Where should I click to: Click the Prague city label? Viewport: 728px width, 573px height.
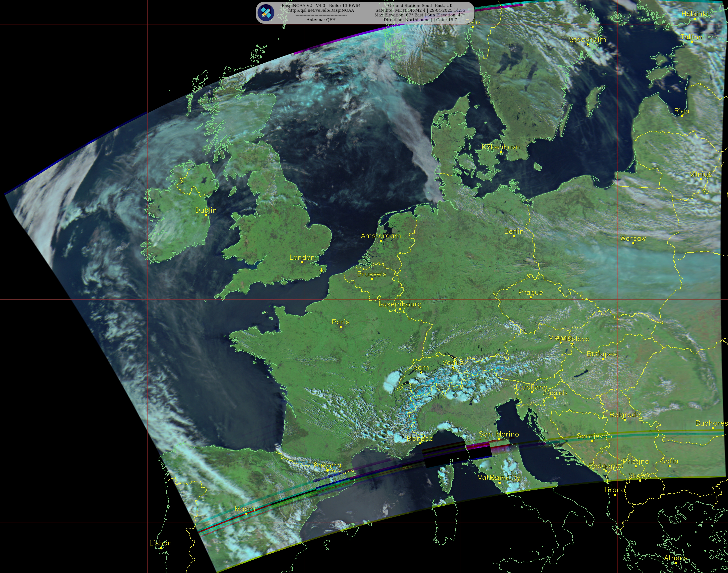(x=531, y=292)
